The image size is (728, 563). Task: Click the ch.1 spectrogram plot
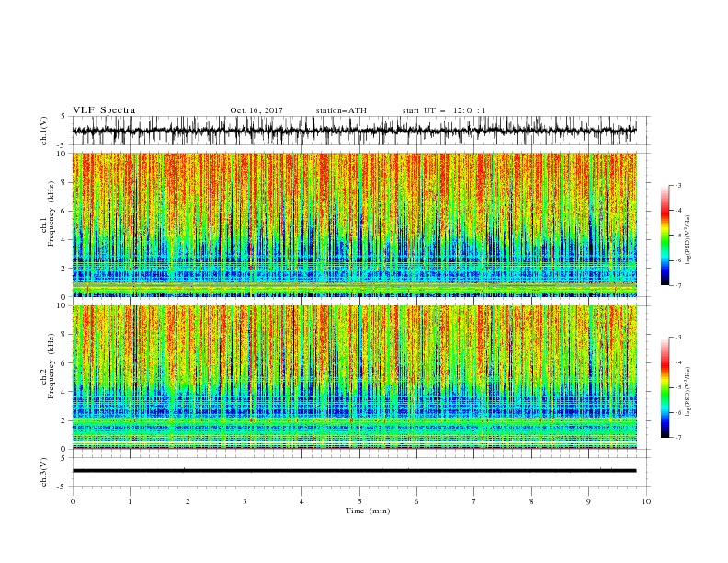355,224
